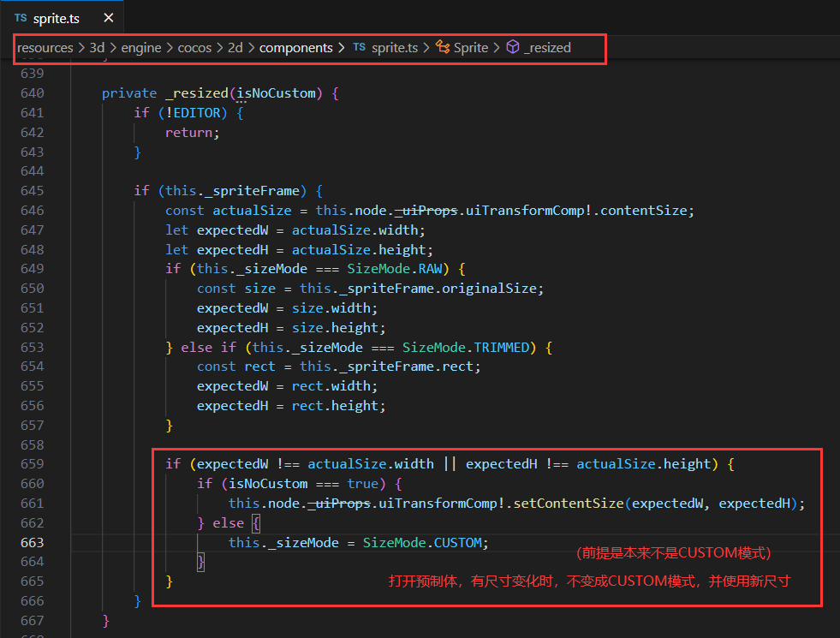Viewport: 840px width, 638px height.
Task: Click line number 640 in the gutter
Action: click(x=33, y=93)
